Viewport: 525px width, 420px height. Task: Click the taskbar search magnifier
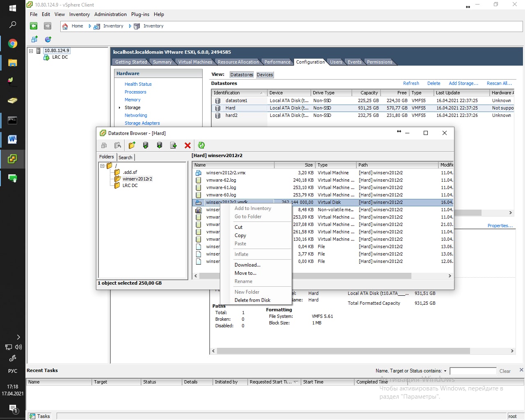[x=13, y=25]
